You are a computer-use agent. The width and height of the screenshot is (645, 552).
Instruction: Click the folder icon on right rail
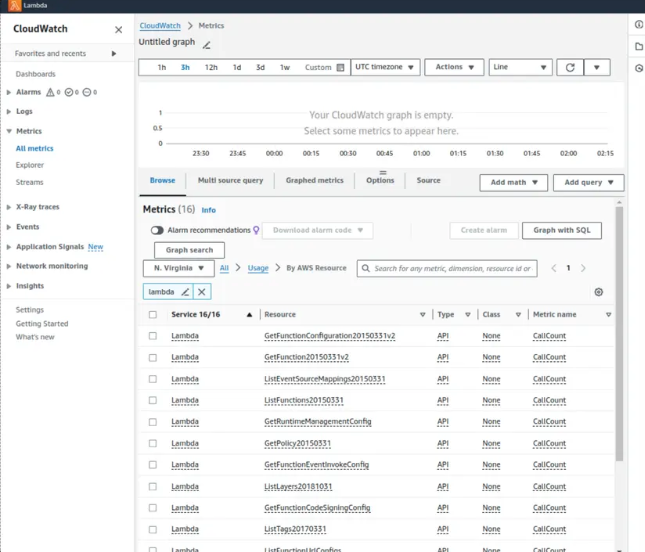pyautogui.click(x=639, y=46)
